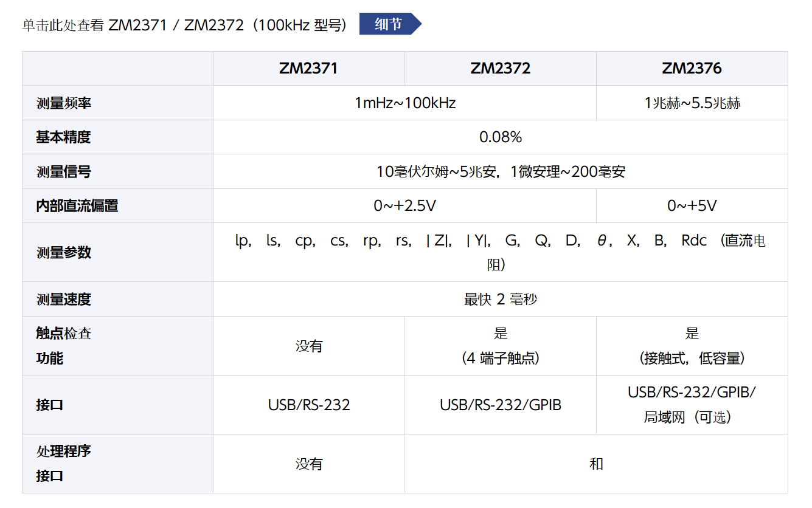Click the blue 细节 arrow button

[389, 24]
